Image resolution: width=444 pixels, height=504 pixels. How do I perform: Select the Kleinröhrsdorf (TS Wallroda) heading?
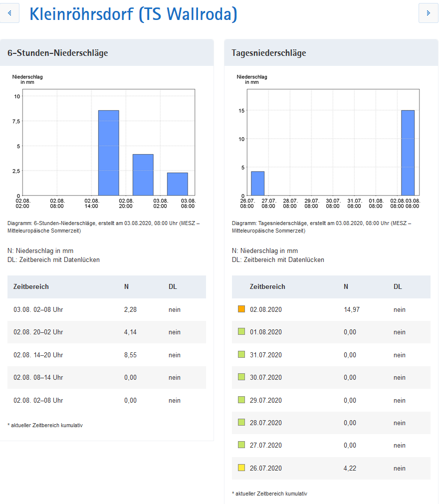pyautogui.click(x=133, y=14)
